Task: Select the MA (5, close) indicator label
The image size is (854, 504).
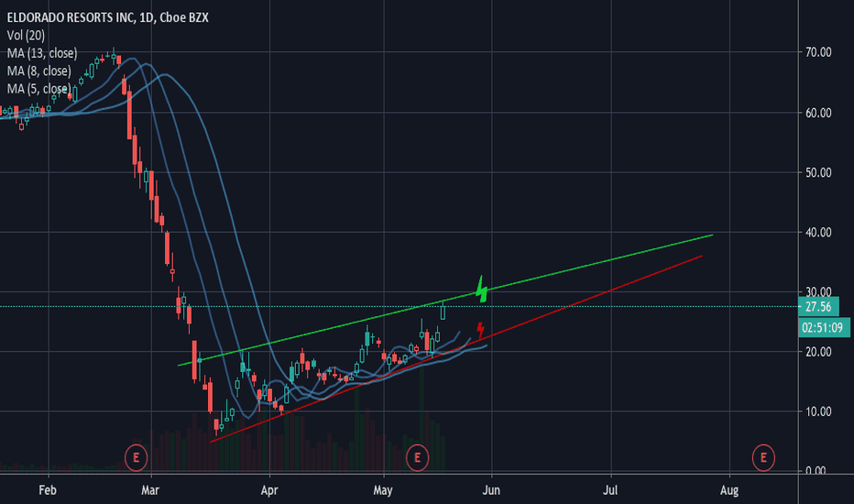Action: tap(38, 89)
